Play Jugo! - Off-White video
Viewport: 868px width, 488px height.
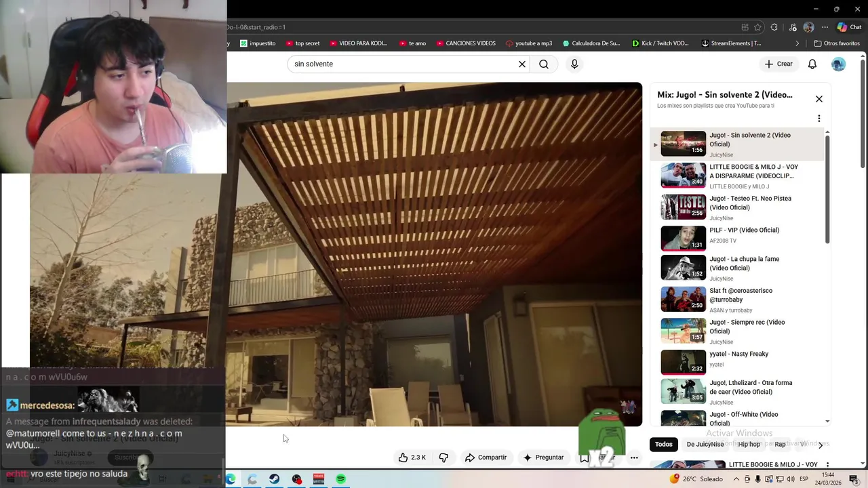[738, 418]
